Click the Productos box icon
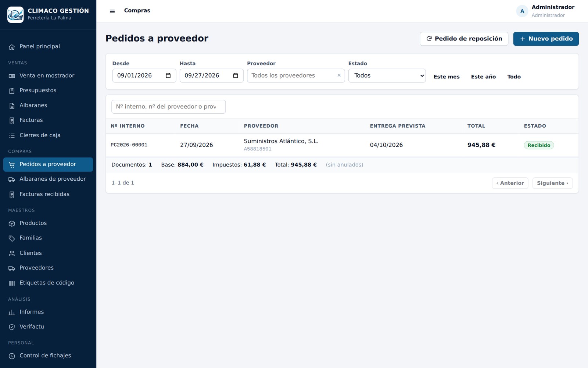The height and width of the screenshot is (368, 588). [x=12, y=223]
